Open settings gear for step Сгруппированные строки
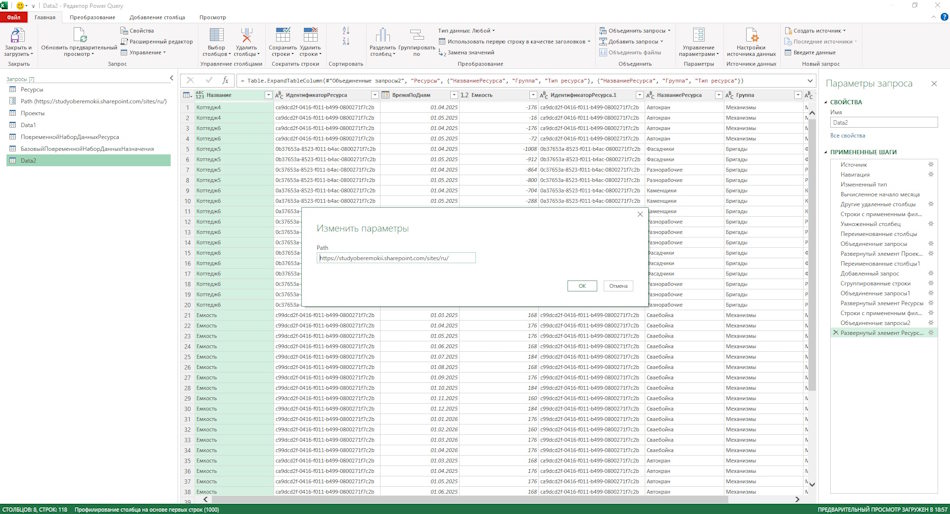 pyautogui.click(x=931, y=283)
